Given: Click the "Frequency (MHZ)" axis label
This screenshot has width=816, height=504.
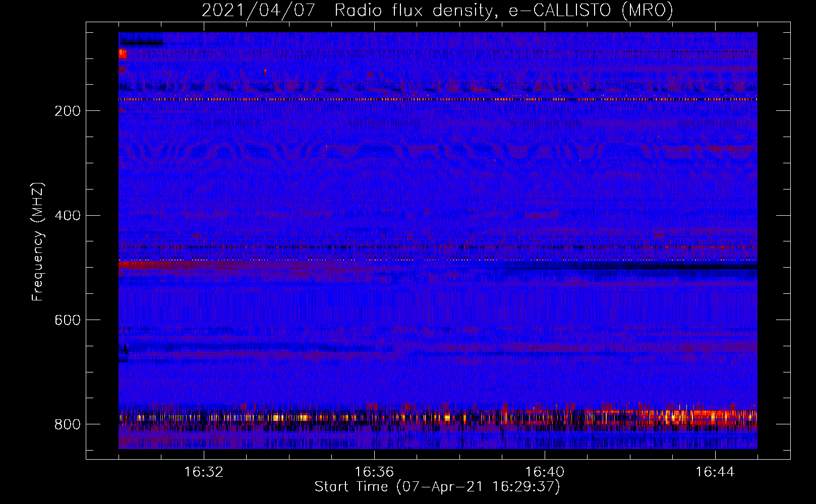Looking at the screenshot, I should click(x=38, y=241).
